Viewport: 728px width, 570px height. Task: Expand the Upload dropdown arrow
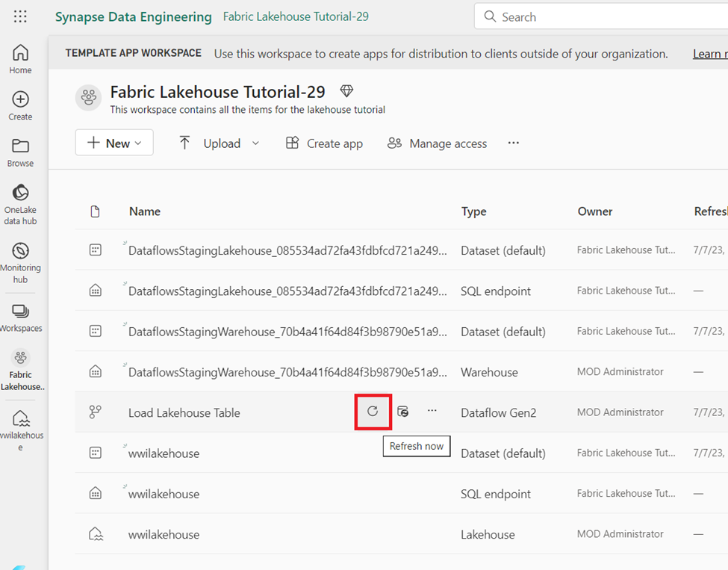coord(255,143)
